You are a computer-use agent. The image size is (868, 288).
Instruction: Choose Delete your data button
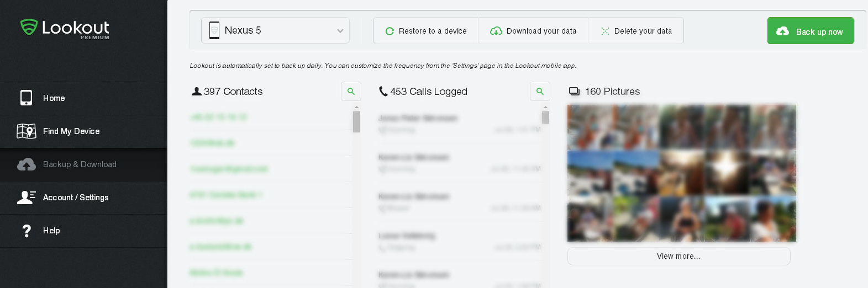[636, 31]
